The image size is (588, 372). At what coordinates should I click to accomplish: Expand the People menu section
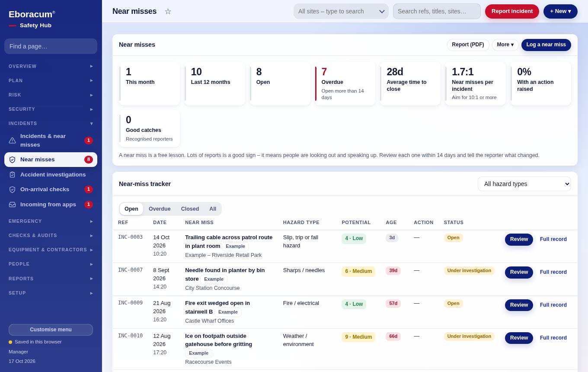point(51,264)
